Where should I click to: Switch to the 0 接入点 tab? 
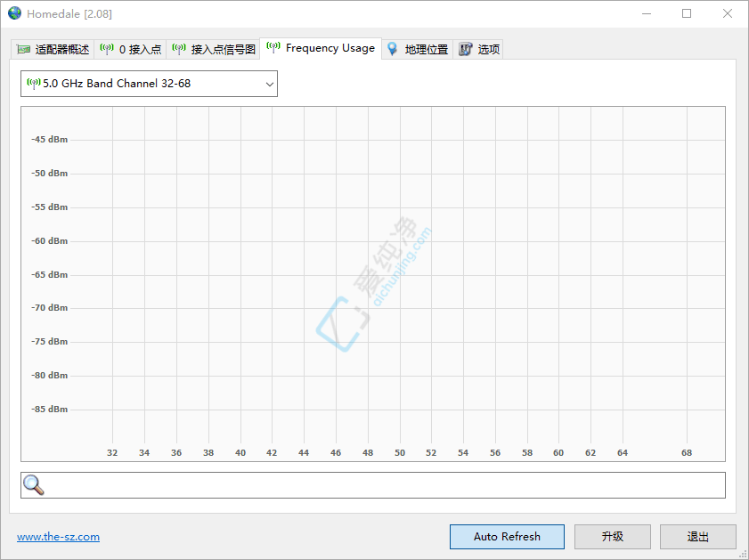[130, 49]
